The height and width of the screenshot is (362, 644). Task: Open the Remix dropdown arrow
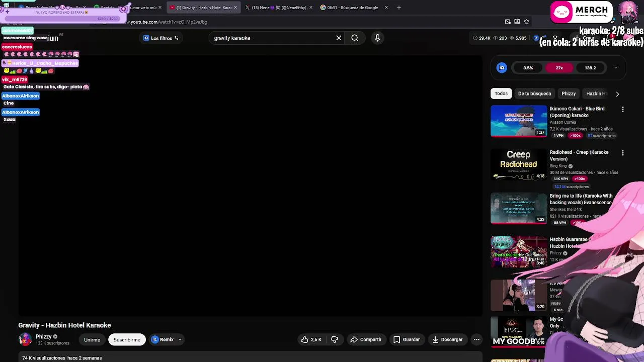coord(180,340)
